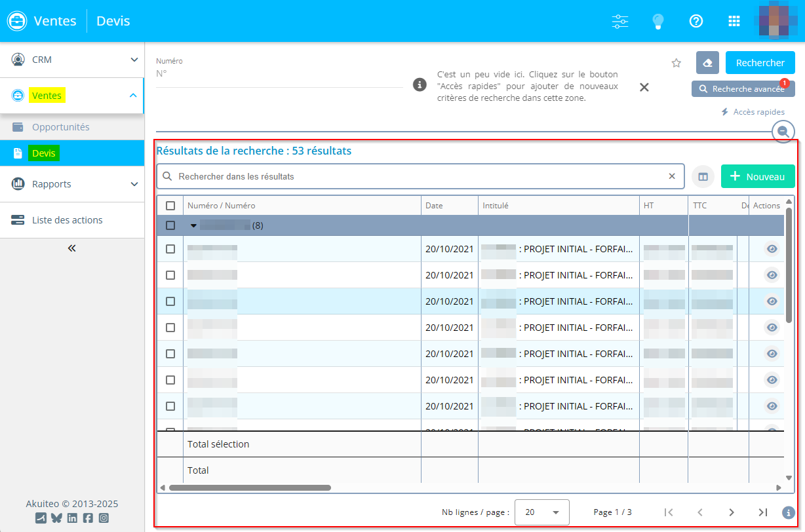This screenshot has height=532, width=805.
Task: Collapse the group row disclosure triangle
Action: [x=193, y=225]
